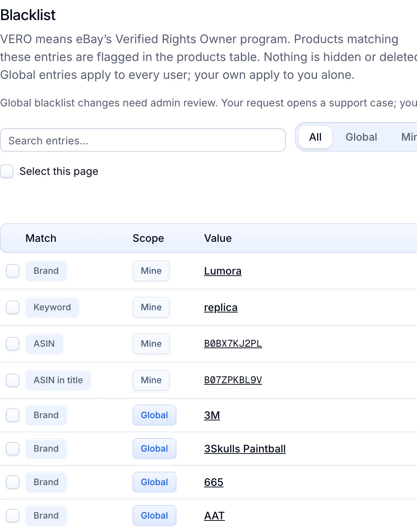
Task: Open the AAT brand link
Action: point(214,516)
